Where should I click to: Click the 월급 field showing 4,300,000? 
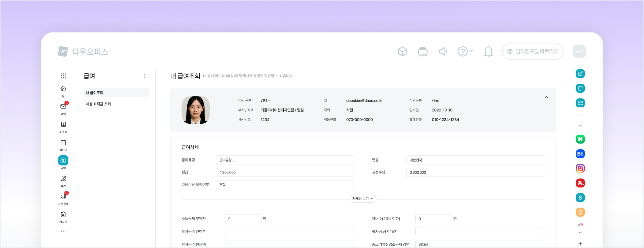pos(285,172)
